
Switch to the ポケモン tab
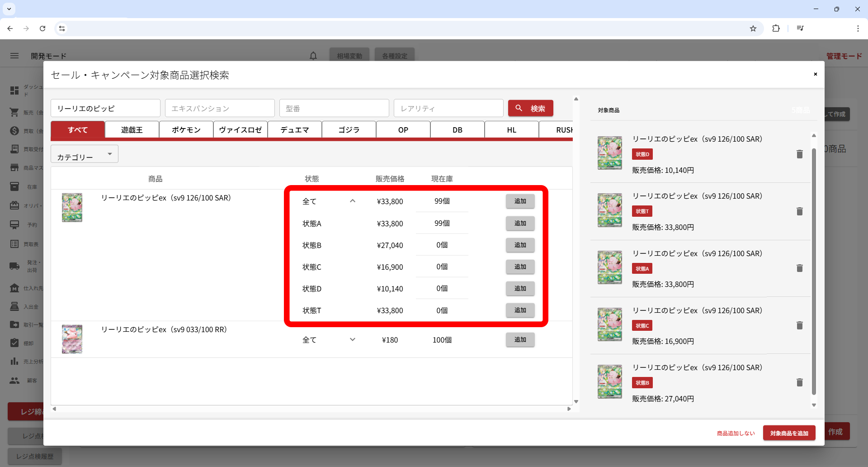coord(186,130)
